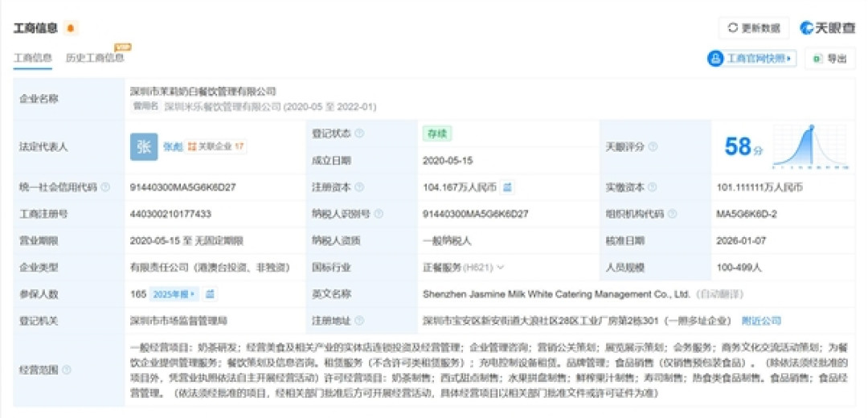Click help icon next to 组织机构代码

(x=673, y=214)
